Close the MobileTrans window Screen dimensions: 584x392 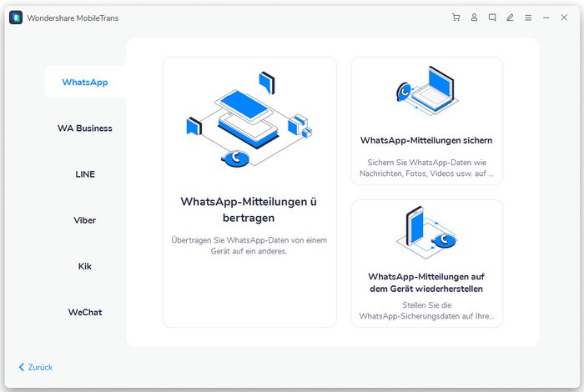coord(564,18)
